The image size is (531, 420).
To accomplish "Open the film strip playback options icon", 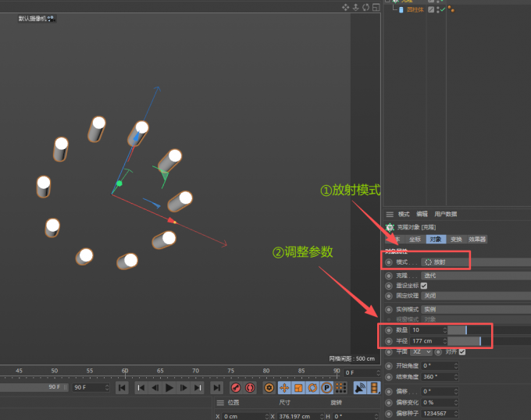I will coord(374,388).
